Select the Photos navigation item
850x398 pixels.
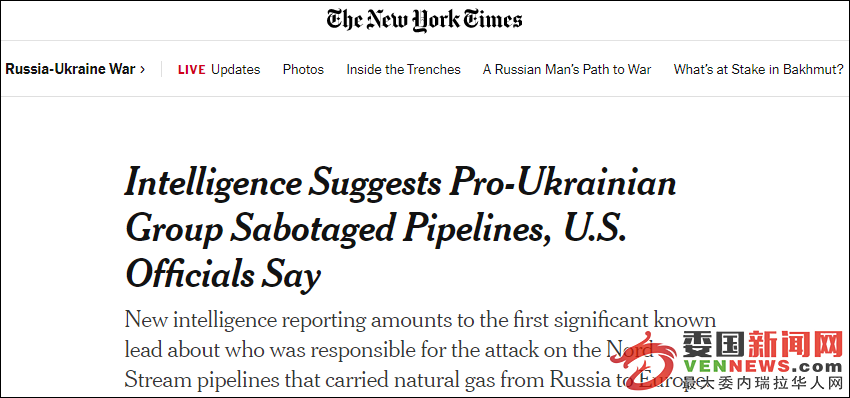[x=304, y=69]
